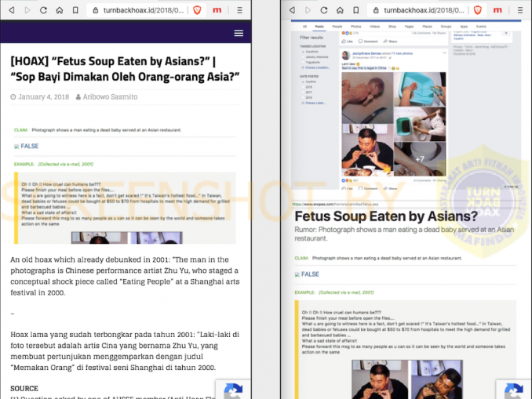Click the reCAPTCHA badge in the left window
Image resolution: width=532 pixels, height=399 pixels.
click(233, 390)
